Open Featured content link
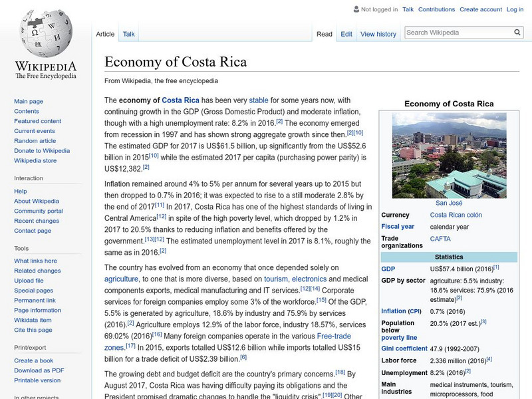This screenshot has height=399, width=532. [x=38, y=121]
